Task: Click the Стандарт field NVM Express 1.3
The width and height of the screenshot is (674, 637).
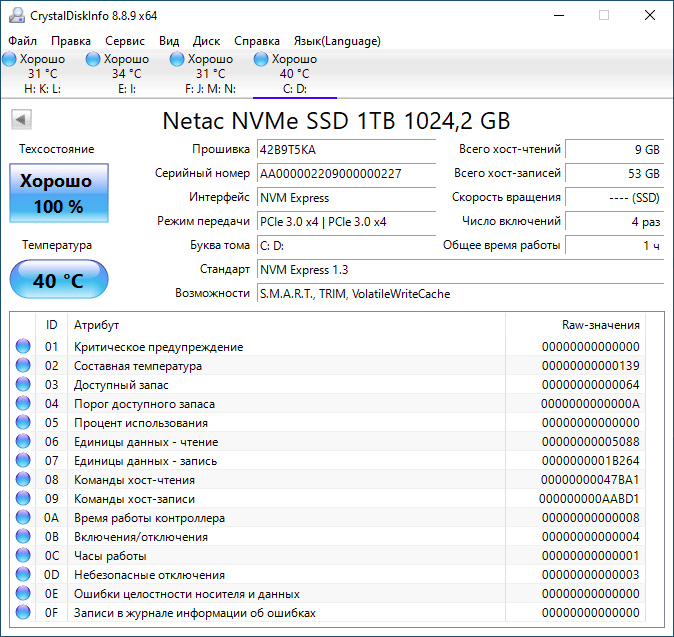Action: (461, 270)
